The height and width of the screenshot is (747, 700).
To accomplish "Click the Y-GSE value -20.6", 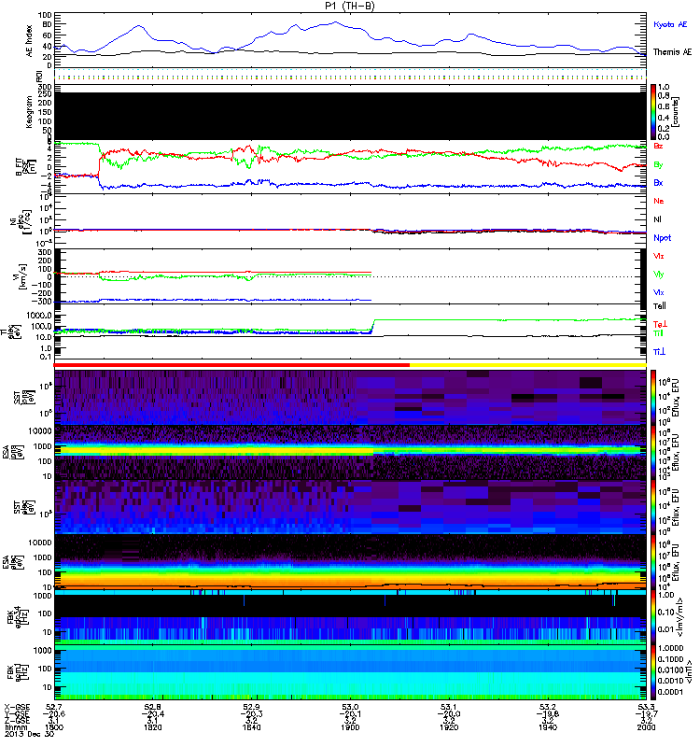I will (54, 713).
